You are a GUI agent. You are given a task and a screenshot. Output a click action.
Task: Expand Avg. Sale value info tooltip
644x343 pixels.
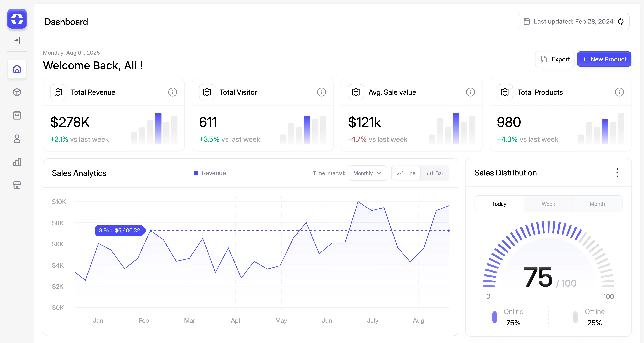[470, 92]
